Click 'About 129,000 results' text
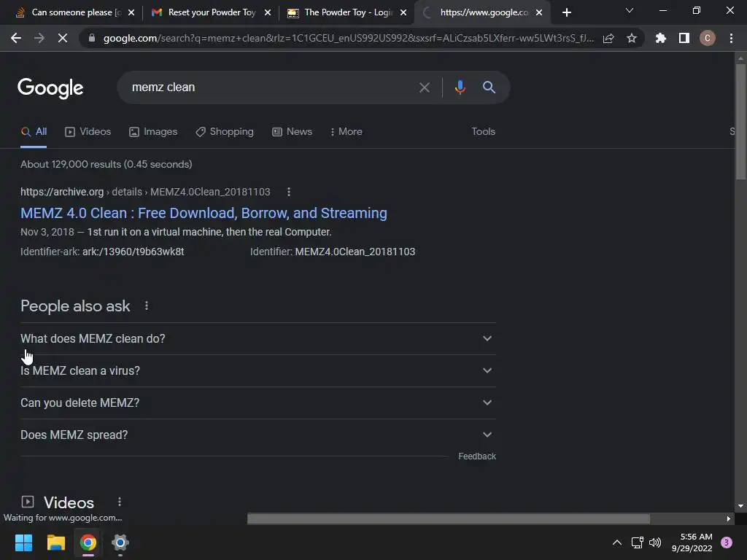The height and width of the screenshot is (560, 747). pos(107,164)
